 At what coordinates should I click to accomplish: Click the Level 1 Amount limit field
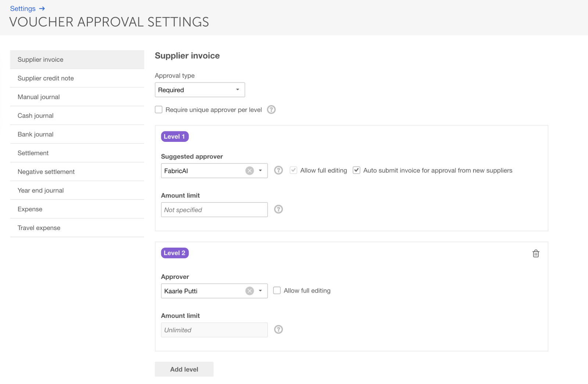point(214,210)
